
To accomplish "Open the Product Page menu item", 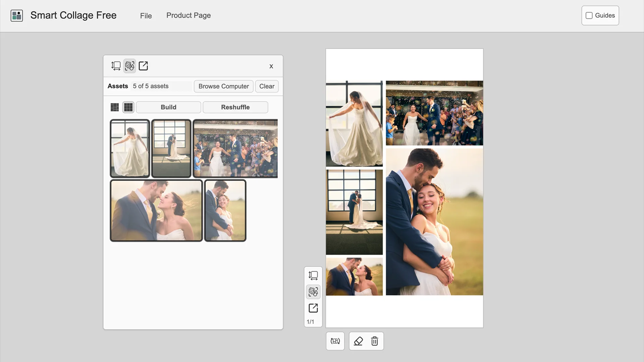I will coord(189,15).
